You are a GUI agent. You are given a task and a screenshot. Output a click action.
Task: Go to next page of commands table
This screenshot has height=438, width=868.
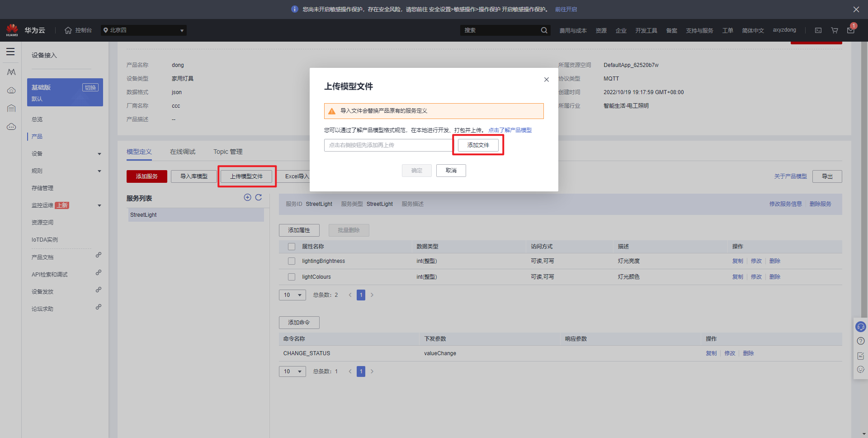click(372, 371)
